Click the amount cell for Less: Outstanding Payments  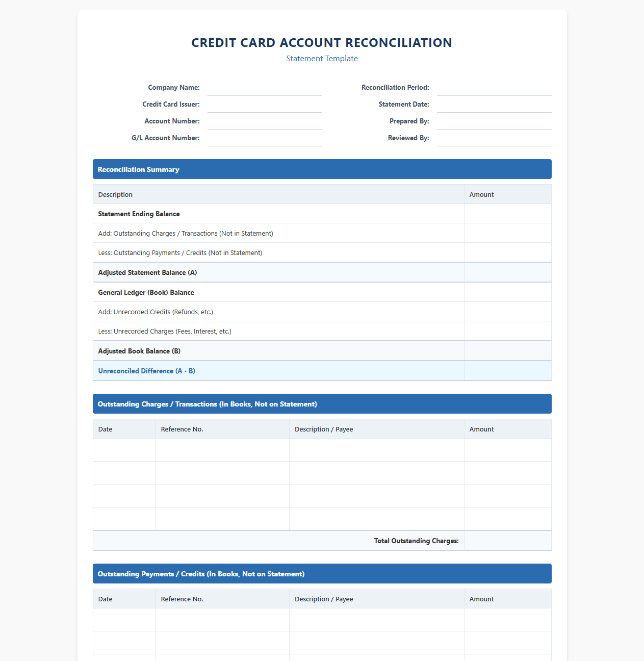[508, 252]
